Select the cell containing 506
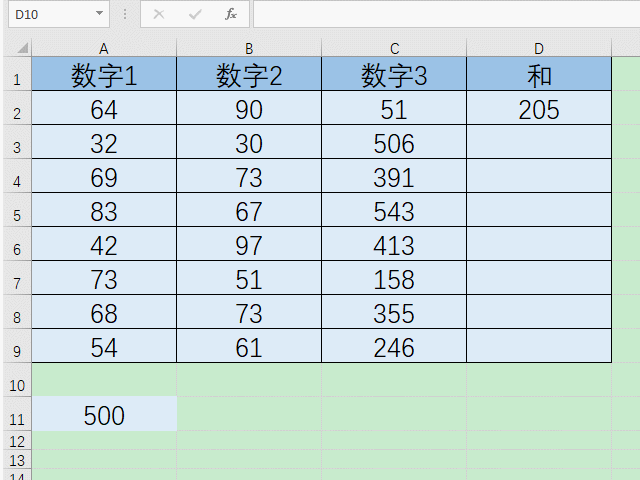 pyautogui.click(x=394, y=142)
